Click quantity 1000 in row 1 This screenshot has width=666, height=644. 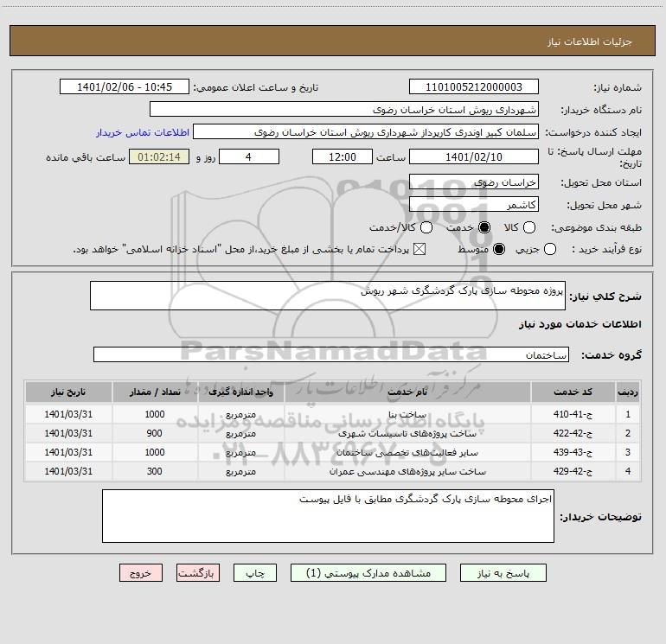[155, 414]
